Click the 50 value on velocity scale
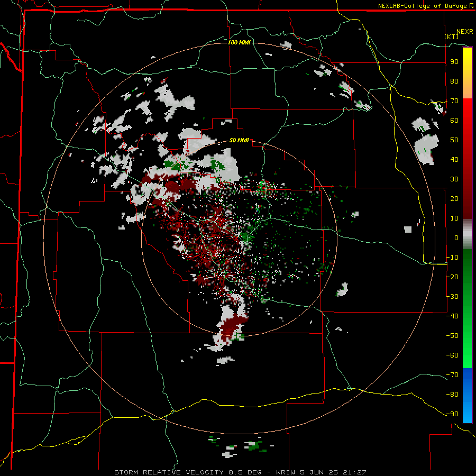Screen dimensions: 476x476 (454, 140)
